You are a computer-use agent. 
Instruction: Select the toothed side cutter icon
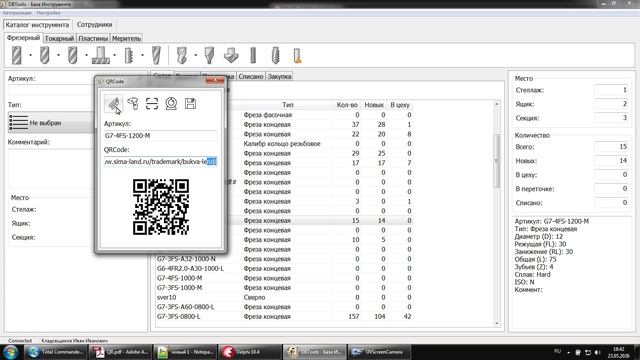[x=129, y=55]
